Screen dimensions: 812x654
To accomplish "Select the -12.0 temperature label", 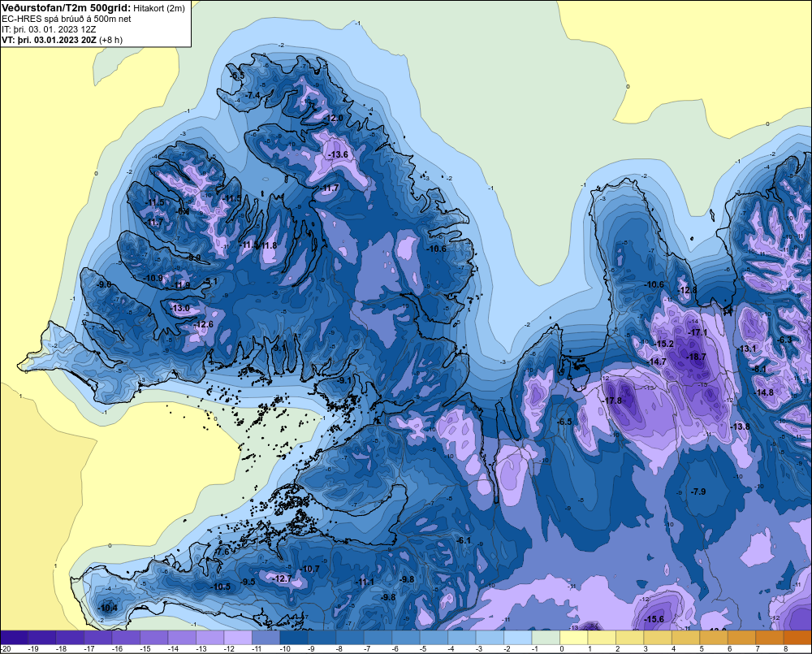I will [x=333, y=118].
